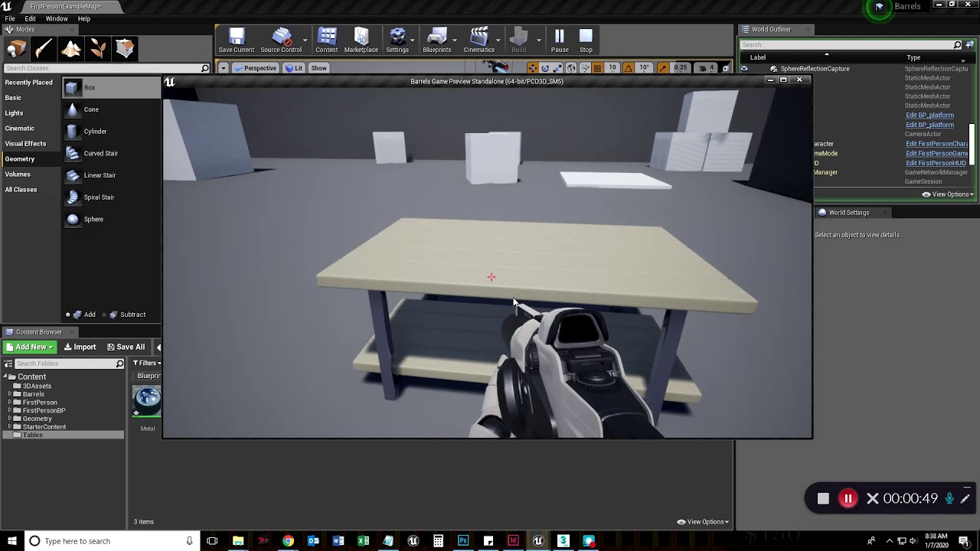
Task: Toggle grid snapping in viewport toolbar
Action: [597, 68]
